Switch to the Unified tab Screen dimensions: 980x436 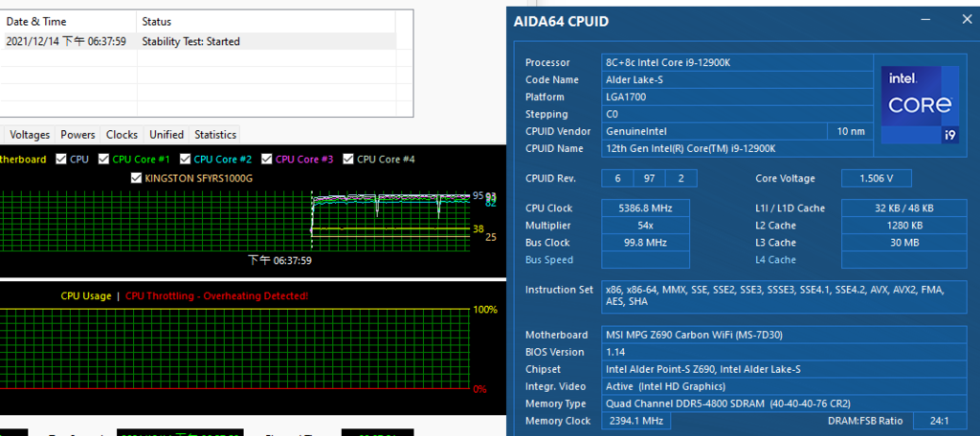(167, 134)
